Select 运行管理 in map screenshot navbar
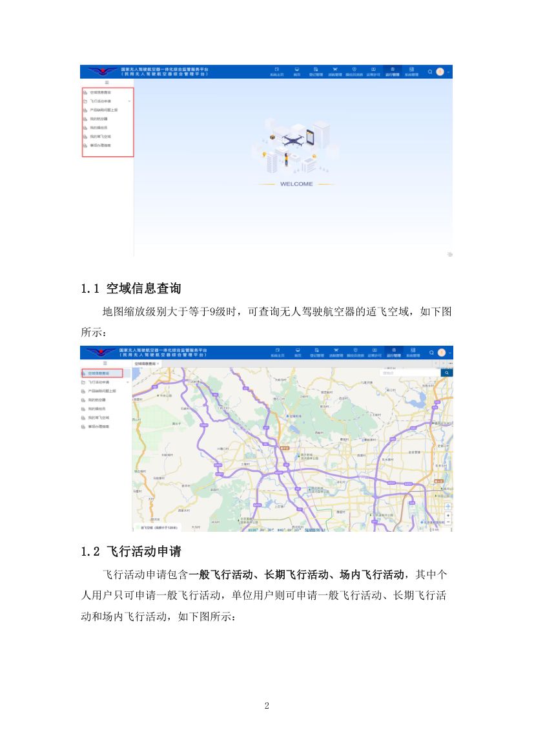The width and height of the screenshot is (534, 756). (394, 352)
